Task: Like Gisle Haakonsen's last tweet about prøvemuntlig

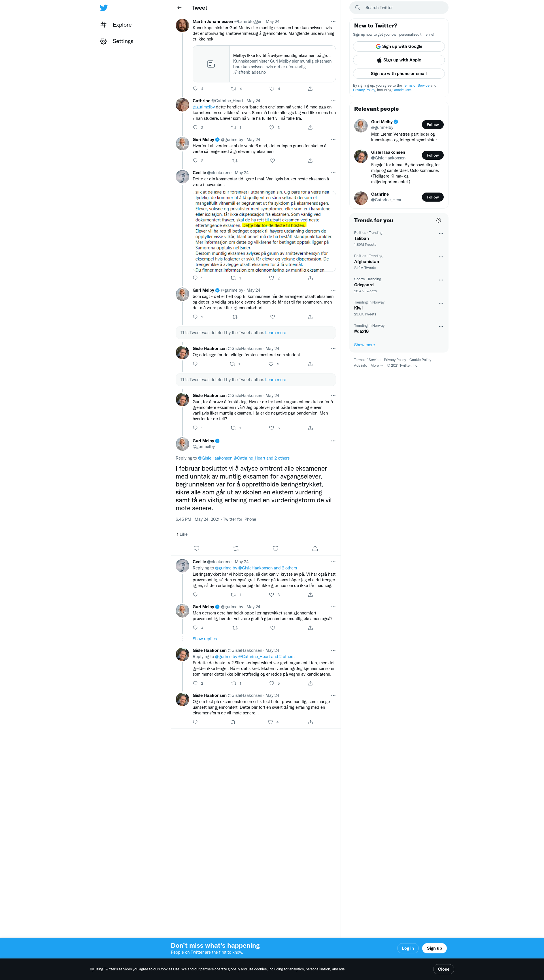Action: point(270,722)
